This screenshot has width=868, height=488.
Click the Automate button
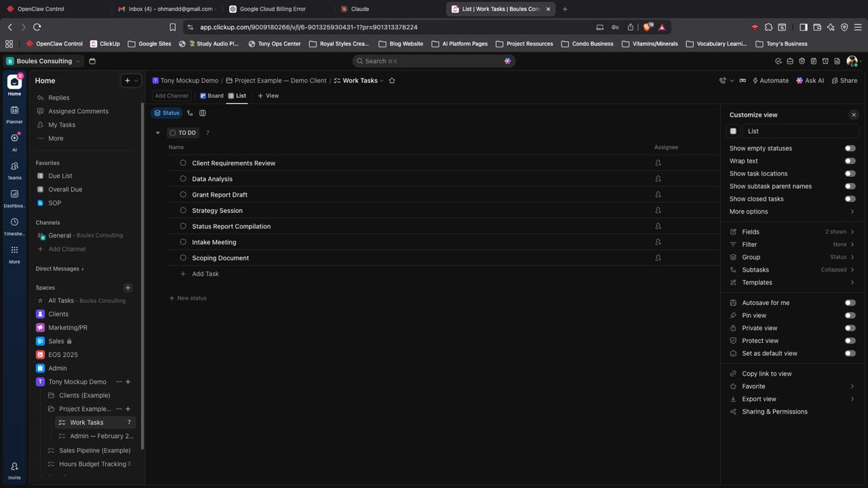(x=770, y=81)
